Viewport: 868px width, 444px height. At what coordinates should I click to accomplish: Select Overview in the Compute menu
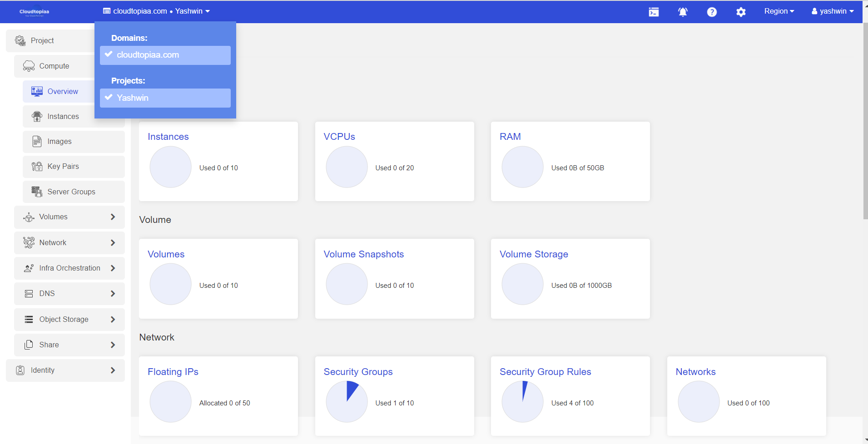pos(63,92)
